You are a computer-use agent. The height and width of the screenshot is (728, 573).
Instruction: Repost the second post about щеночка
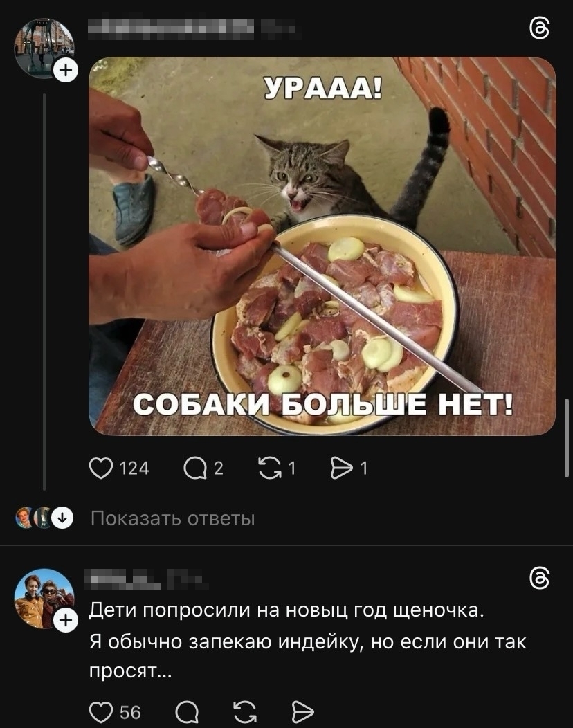(245, 712)
